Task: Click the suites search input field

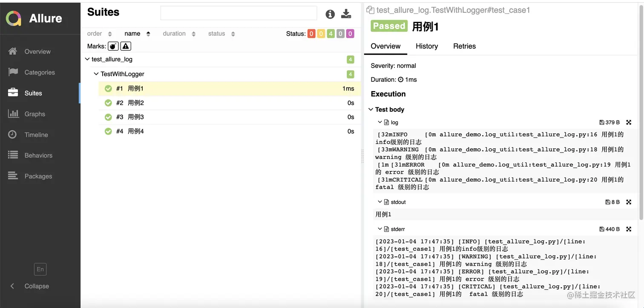Action: pos(239,13)
